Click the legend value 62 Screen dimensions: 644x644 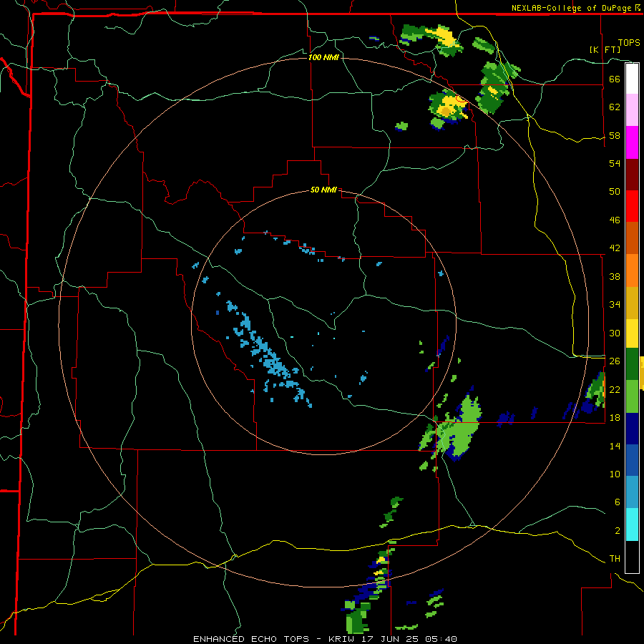(615, 107)
